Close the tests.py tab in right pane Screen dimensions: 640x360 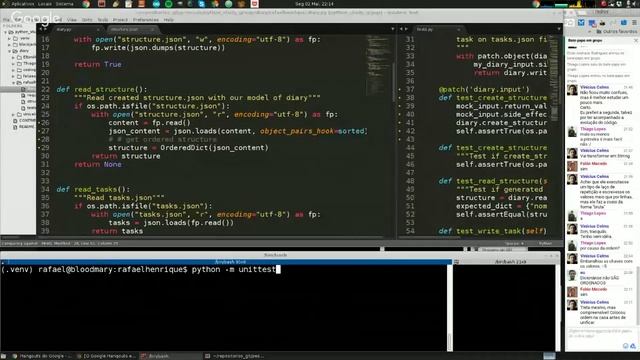(x=459, y=29)
